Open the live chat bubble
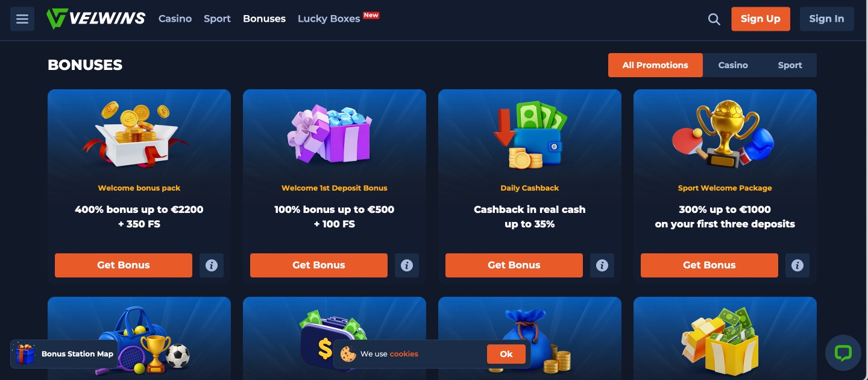 pos(843,353)
